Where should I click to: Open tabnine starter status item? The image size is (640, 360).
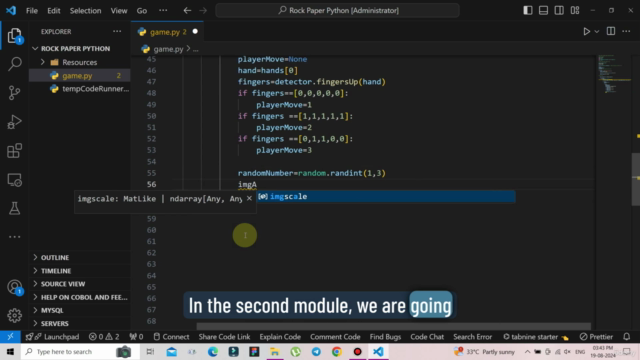point(535,337)
